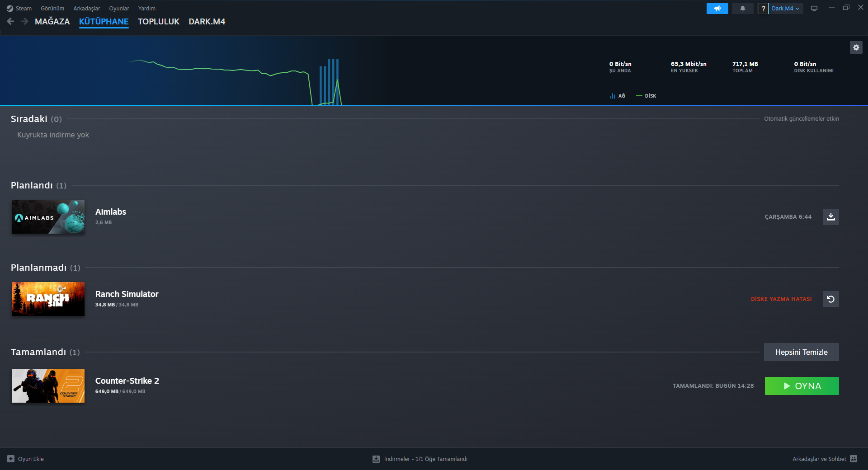
Task: Click the Hepsini Temizle button
Action: (802, 352)
